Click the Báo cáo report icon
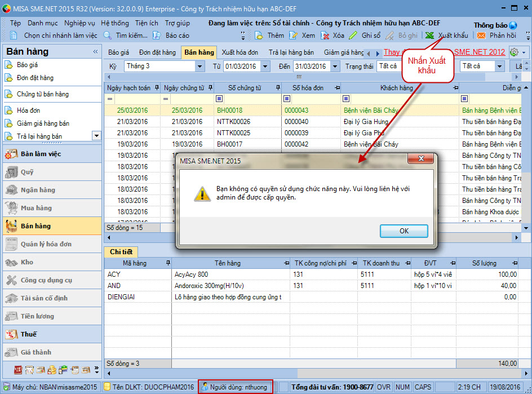The image size is (532, 394). click(157, 36)
